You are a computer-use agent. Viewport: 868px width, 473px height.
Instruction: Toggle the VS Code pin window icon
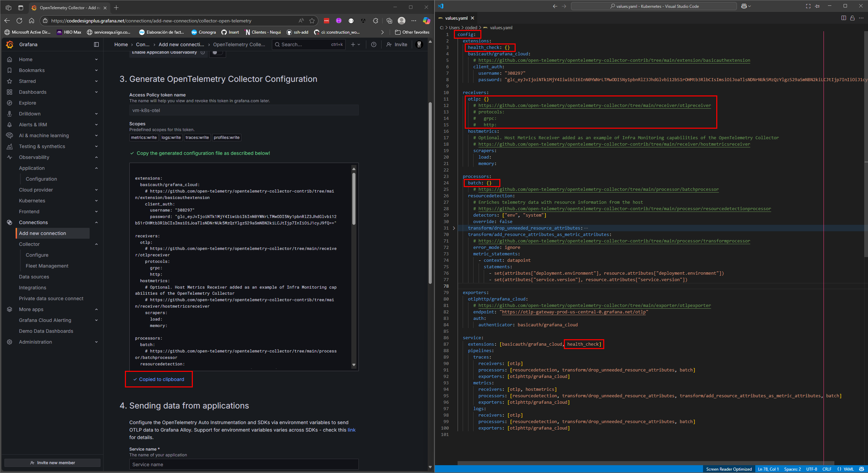point(817,6)
